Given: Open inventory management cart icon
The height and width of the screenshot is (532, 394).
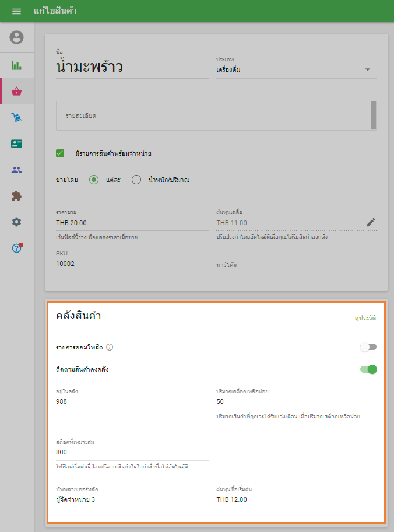Looking at the screenshot, I should click(x=17, y=118).
